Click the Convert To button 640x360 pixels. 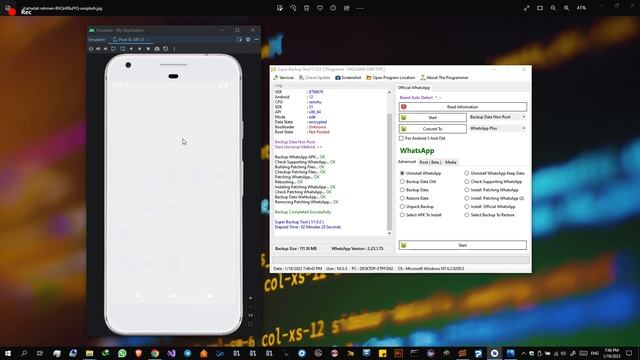(433, 129)
